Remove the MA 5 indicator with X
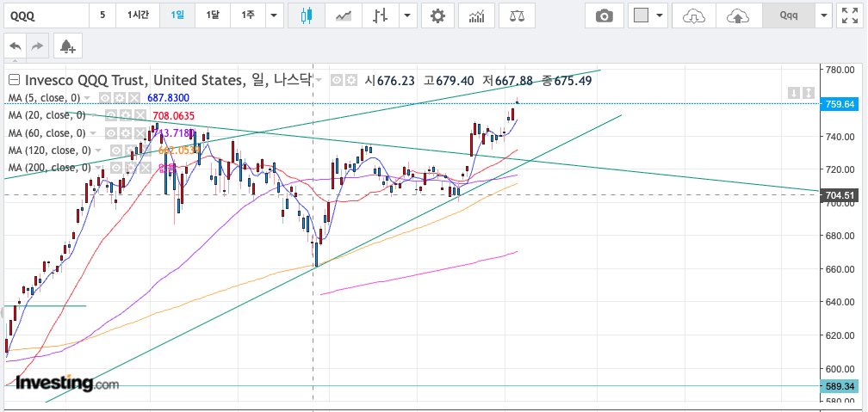This screenshot has height=412, width=868. click(x=134, y=98)
